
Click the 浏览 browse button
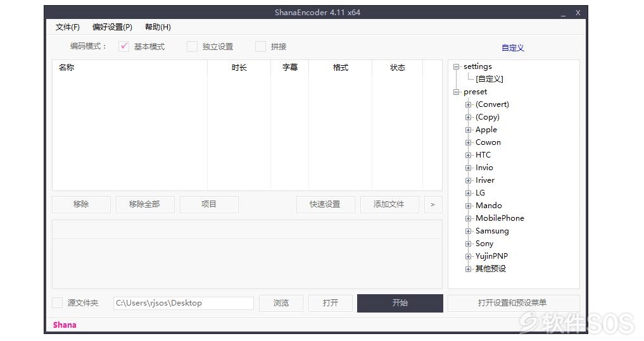[x=281, y=303]
